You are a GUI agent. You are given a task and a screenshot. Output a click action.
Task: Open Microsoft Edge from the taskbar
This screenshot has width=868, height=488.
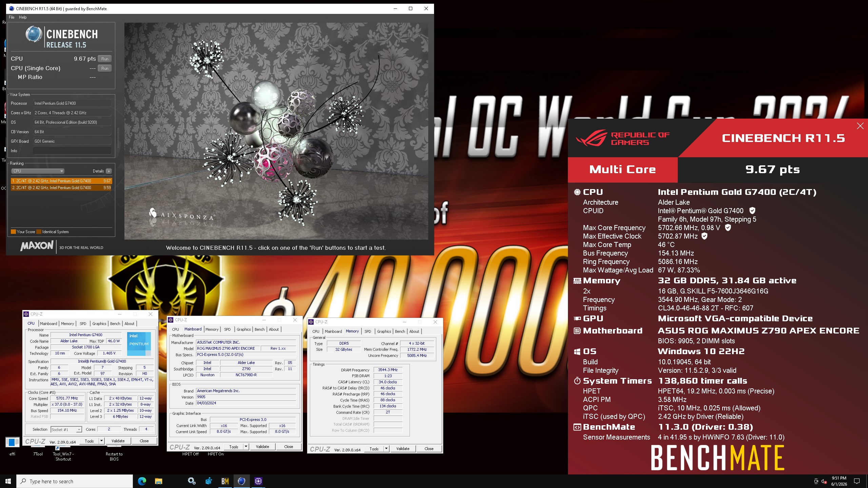coord(142,481)
